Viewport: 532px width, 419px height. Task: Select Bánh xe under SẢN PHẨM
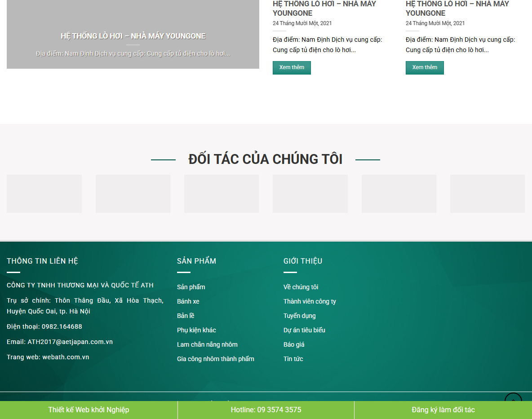coord(188,301)
